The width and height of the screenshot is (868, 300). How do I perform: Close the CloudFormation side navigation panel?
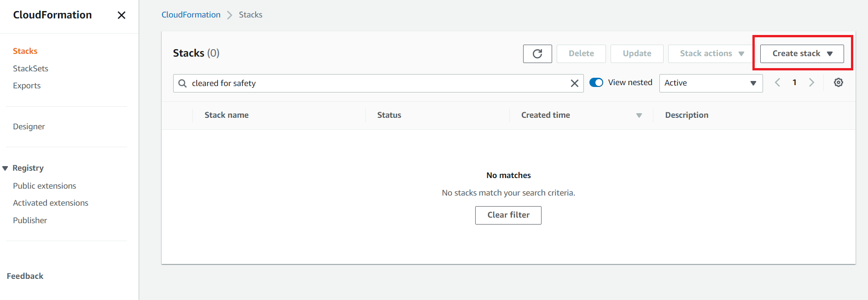122,15
